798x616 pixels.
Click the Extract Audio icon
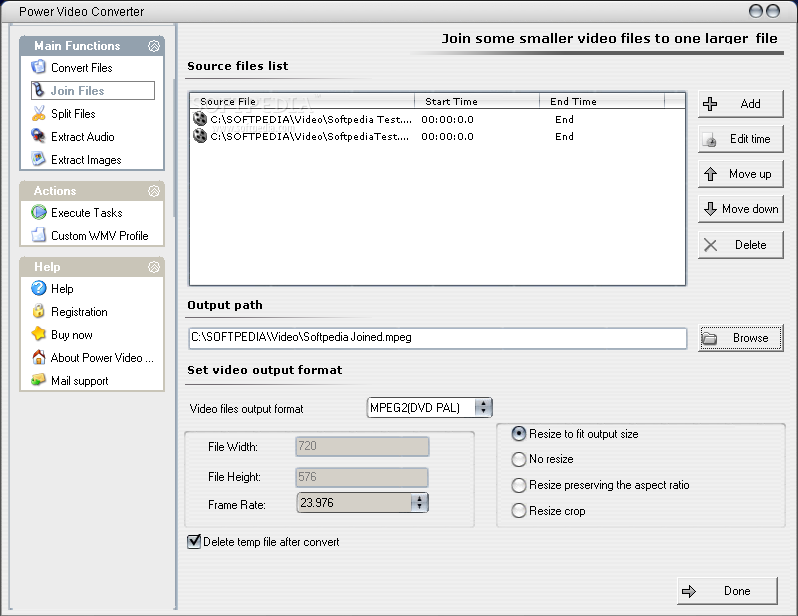[x=39, y=136]
